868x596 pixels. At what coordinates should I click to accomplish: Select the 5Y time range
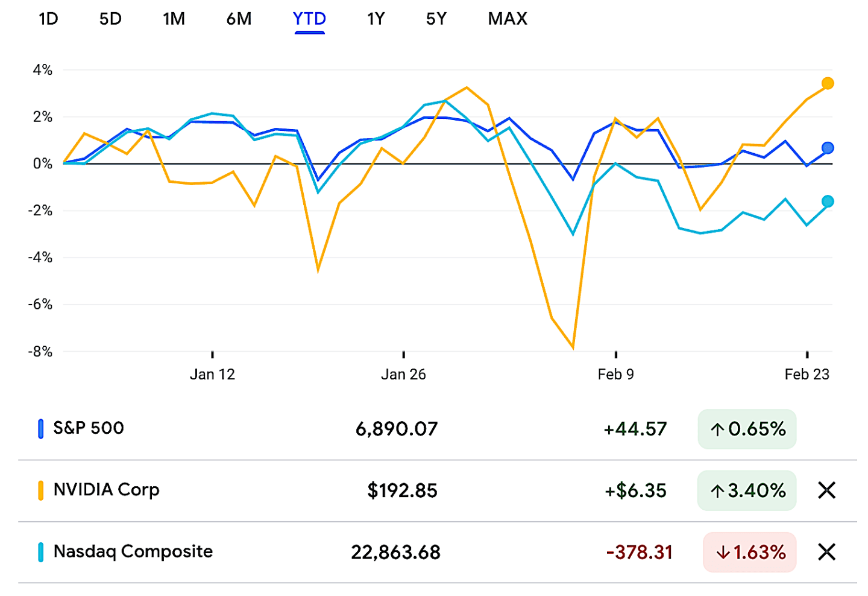(436, 19)
